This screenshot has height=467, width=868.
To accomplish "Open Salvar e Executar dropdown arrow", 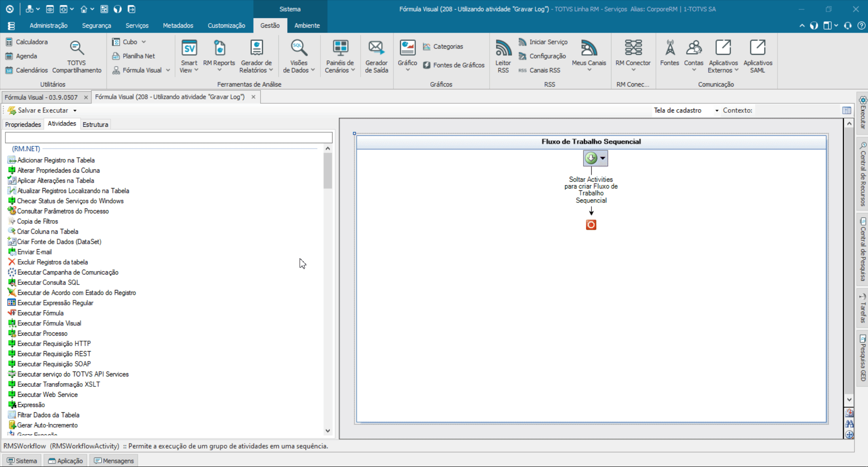I will click(75, 111).
